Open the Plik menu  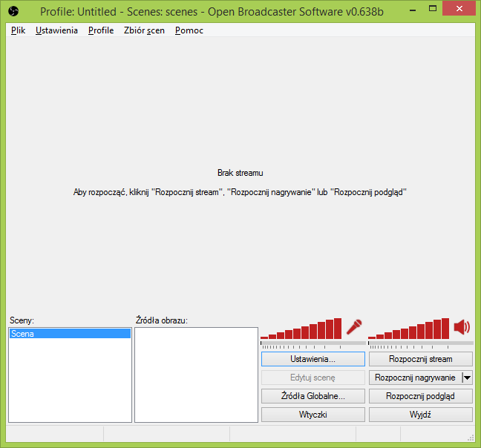tap(18, 30)
